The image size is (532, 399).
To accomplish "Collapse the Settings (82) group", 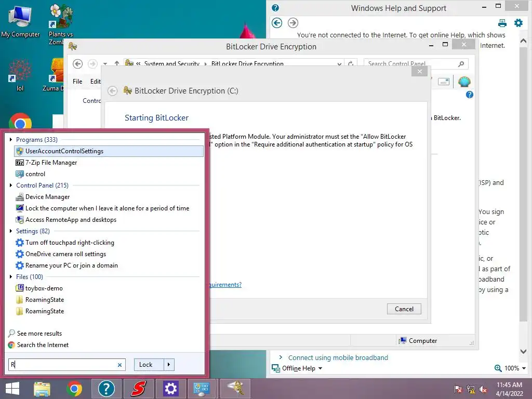I will (11, 231).
